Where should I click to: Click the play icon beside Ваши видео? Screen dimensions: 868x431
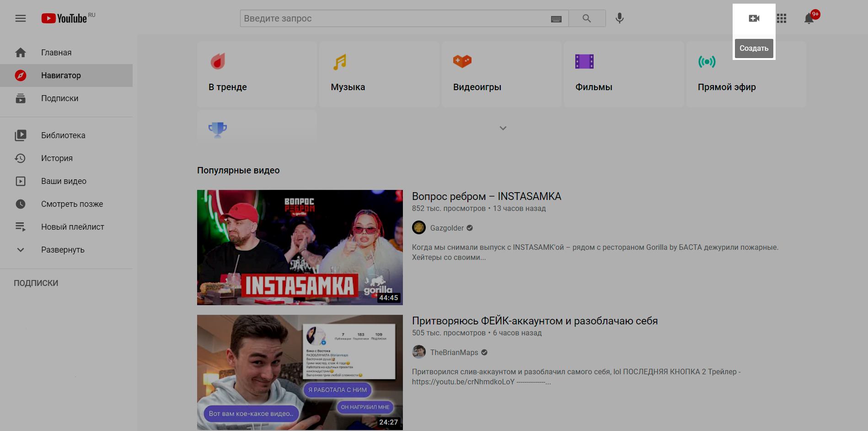coord(21,181)
